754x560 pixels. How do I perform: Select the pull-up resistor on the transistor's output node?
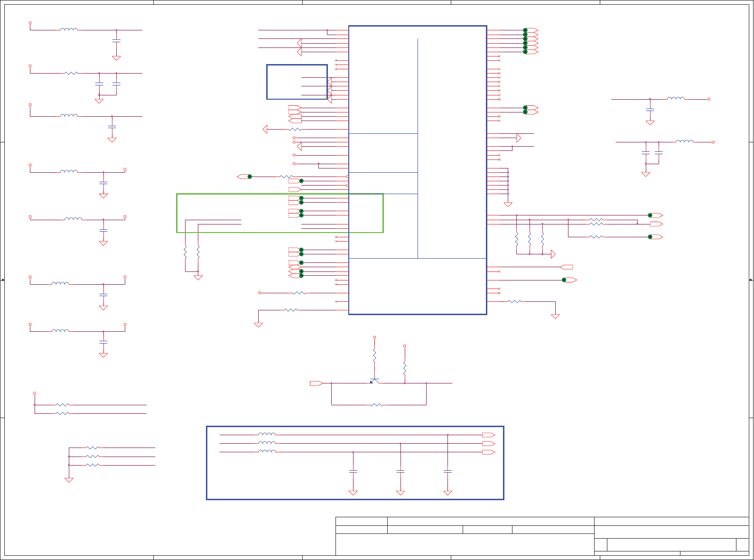tap(405, 368)
